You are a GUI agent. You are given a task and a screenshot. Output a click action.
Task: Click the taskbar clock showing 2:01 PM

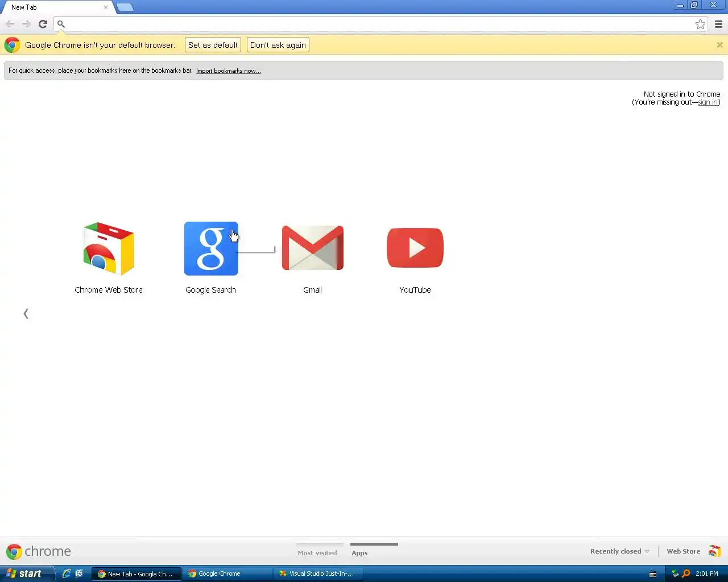click(707, 573)
